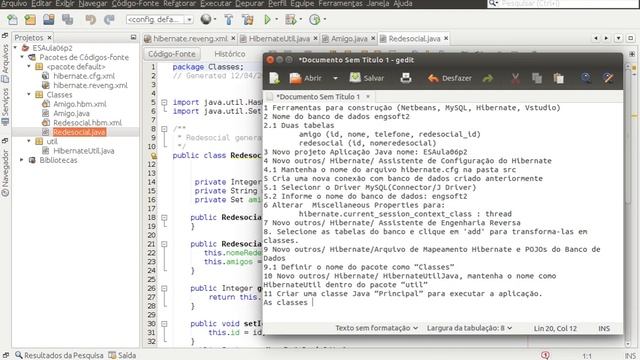Click the Profile Project clock icon
The height and width of the screenshot is (360, 640).
pos(315,19)
